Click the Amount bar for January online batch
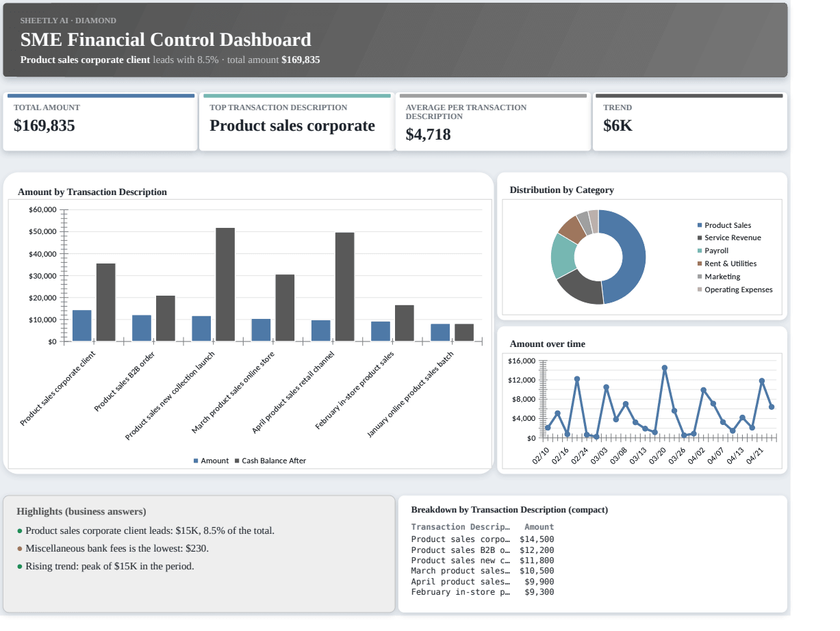 point(440,333)
